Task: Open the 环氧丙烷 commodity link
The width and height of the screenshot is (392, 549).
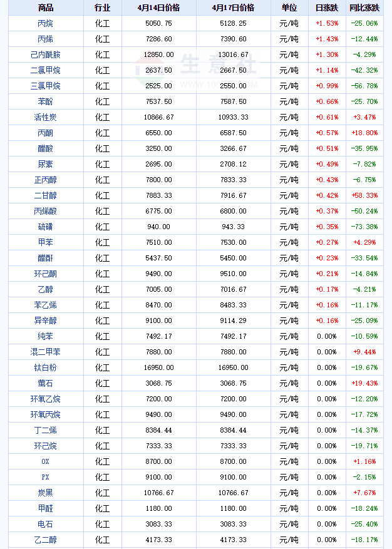Action: click(x=46, y=414)
